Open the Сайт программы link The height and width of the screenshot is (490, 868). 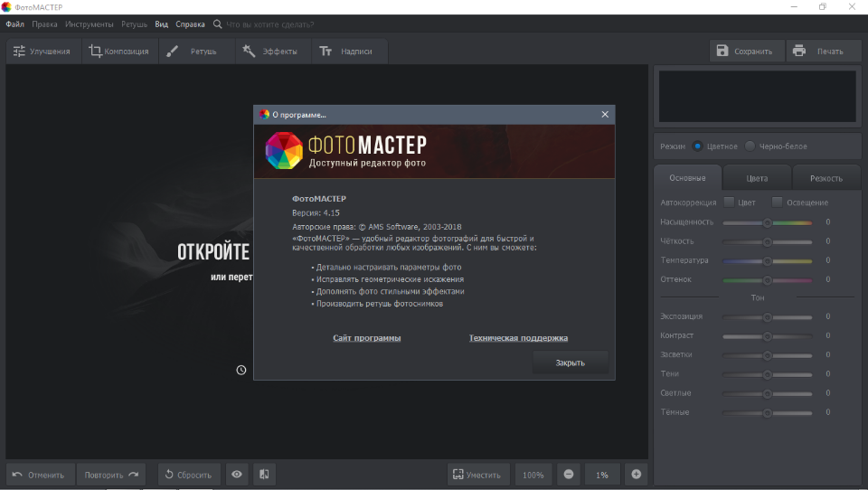(366, 338)
